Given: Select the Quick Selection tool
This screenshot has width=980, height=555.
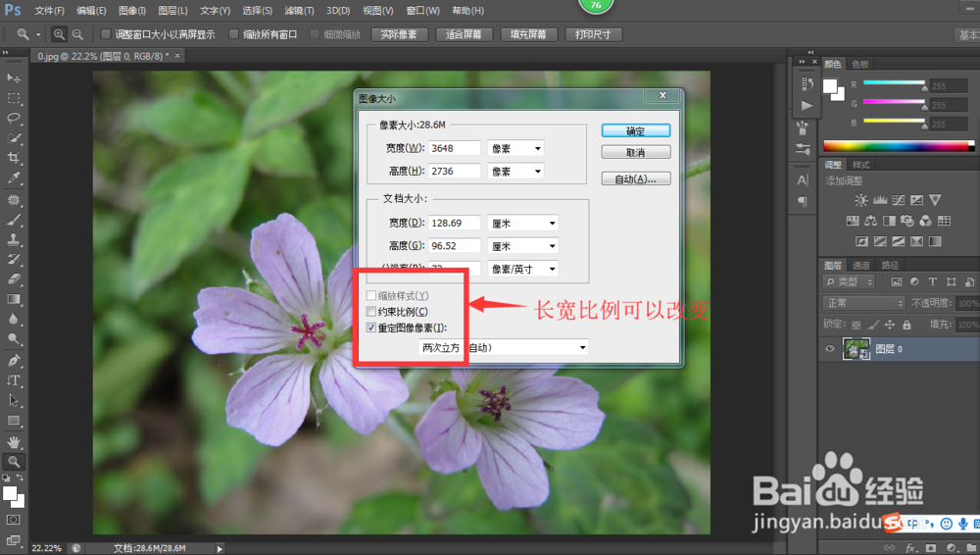Looking at the screenshot, I should 14,138.
